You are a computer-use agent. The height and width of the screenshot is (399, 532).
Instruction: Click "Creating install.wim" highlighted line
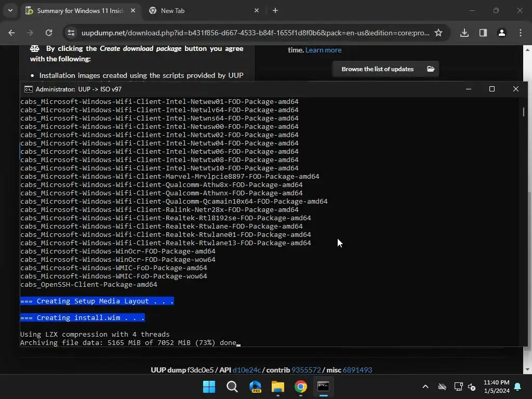click(x=83, y=317)
